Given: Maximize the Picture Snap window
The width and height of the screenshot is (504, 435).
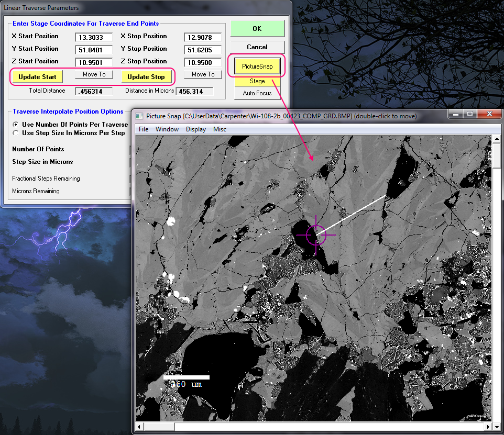Looking at the screenshot, I should coord(470,114).
